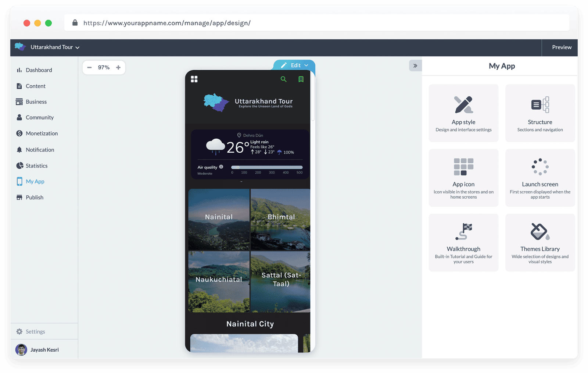
Task: Open the App style design settings
Action: [463, 113]
